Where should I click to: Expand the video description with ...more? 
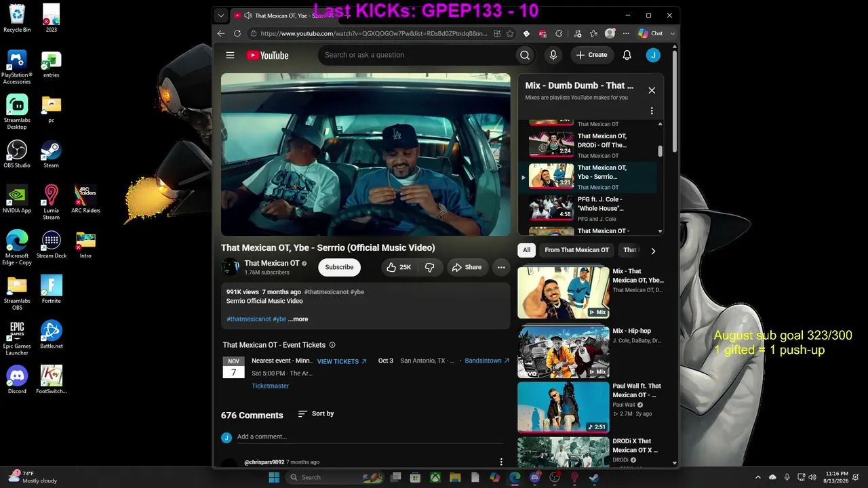(x=298, y=319)
